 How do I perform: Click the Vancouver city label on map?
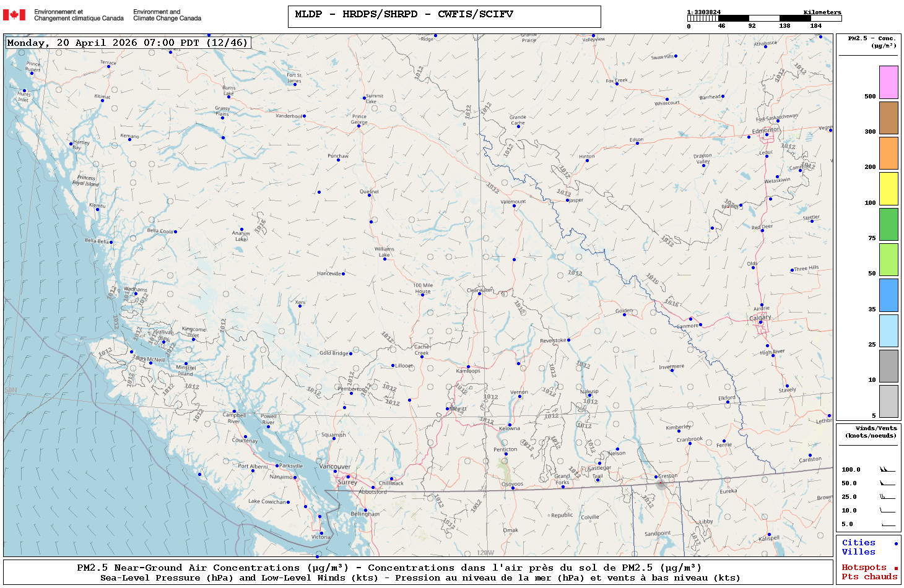[x=335, y=467]
